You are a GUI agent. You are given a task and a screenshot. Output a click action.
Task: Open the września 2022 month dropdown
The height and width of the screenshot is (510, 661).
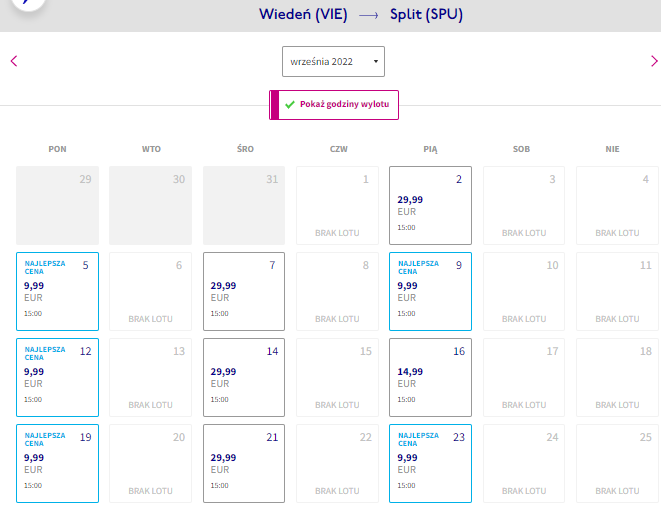click(x=333, y=62)
